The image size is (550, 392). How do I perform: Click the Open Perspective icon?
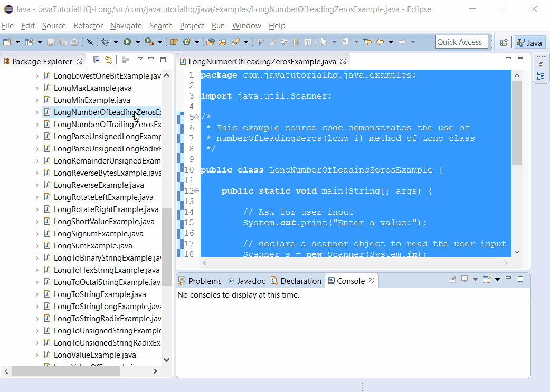tap(504, 42)
